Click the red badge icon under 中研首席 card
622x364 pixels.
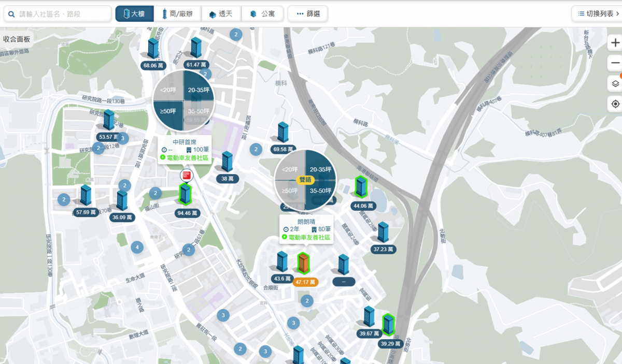186,175
